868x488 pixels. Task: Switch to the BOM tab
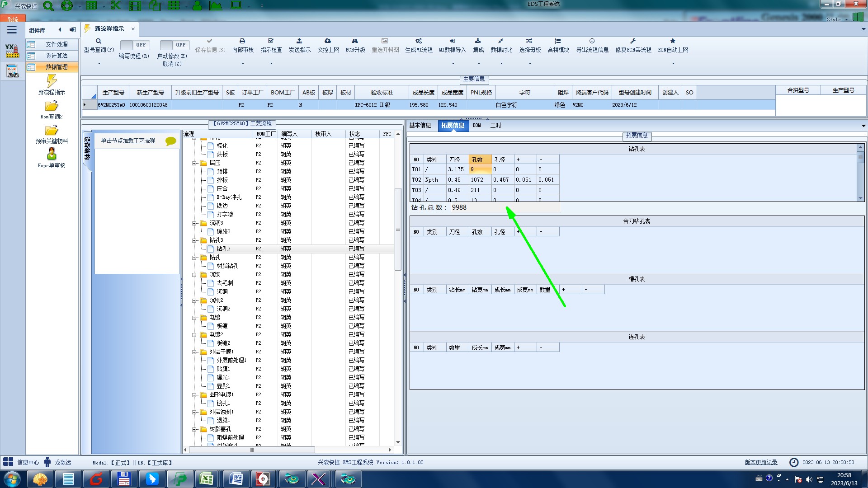point(477,126)
